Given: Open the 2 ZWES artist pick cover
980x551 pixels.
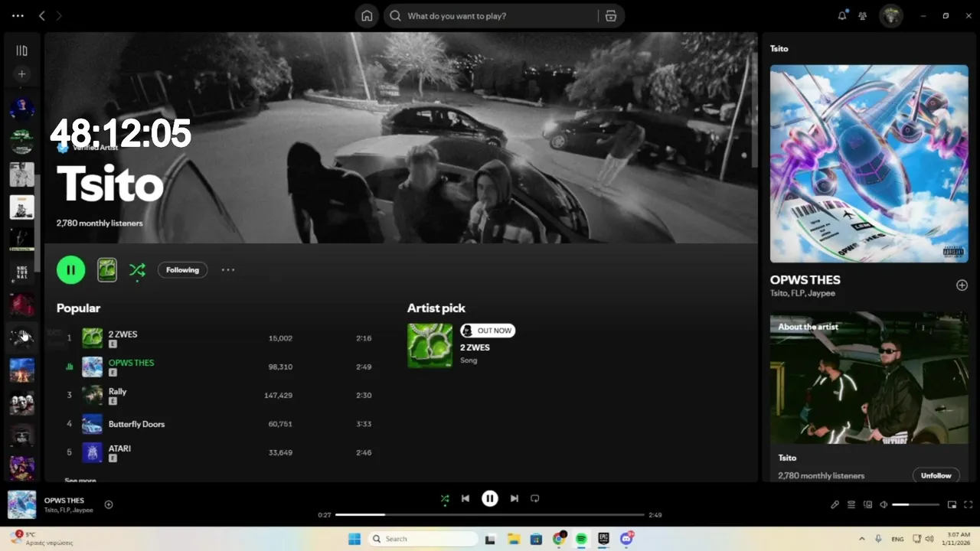Looking at the screenshot, I should (x=430, y=345).
